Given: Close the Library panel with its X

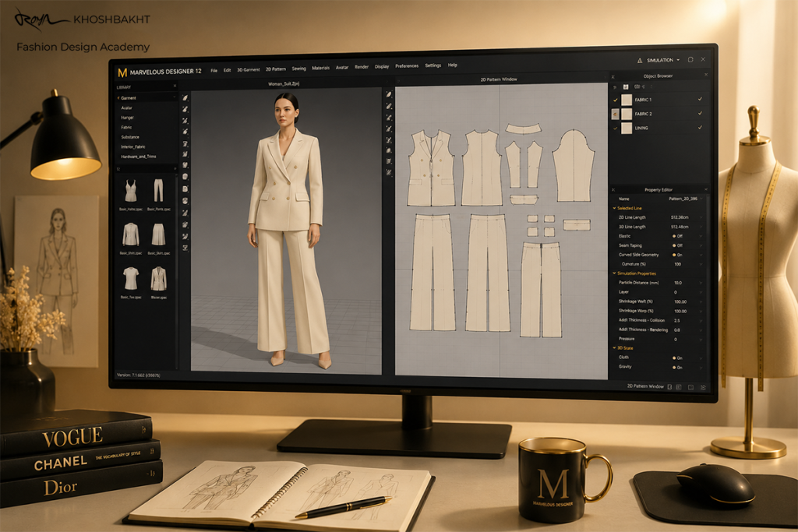Looking at the screenshot, I should click(175, 86).
